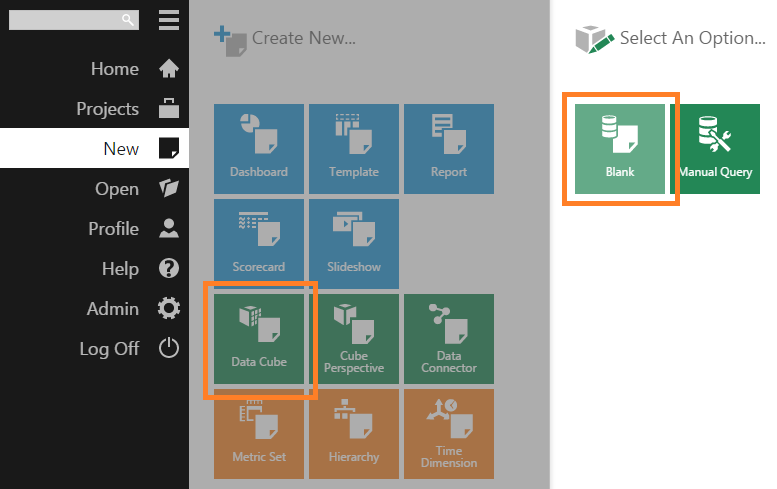This screenshot has width=777, height=489.
Task: Click inside the search input field
Action: coord(64,19)
